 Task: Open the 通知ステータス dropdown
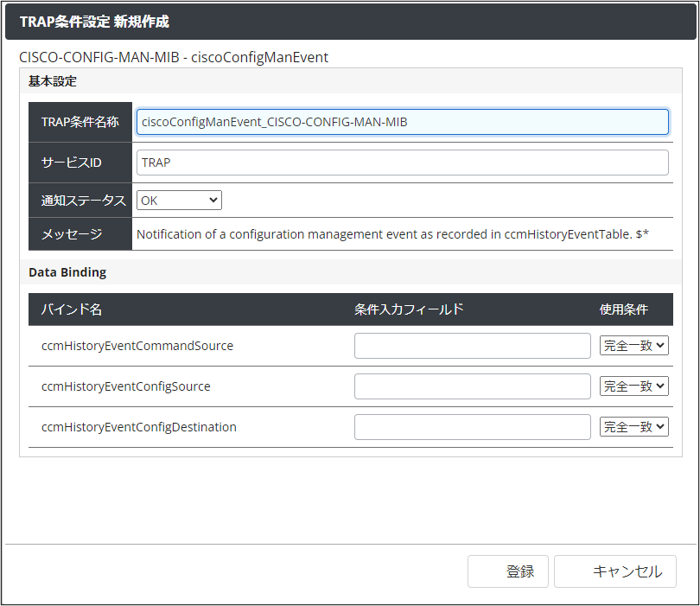[x=178, y=200]
